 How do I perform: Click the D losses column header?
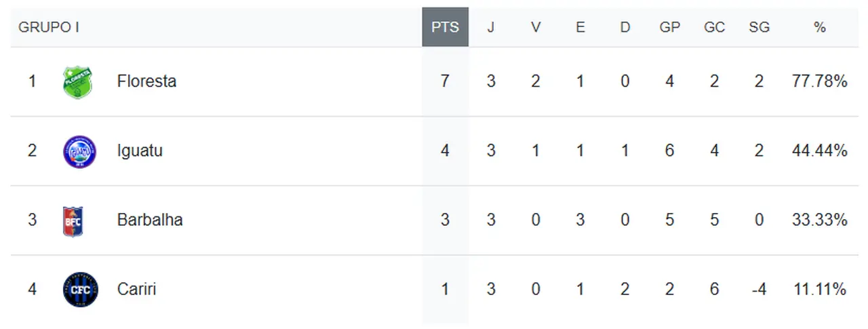(625, 27)
